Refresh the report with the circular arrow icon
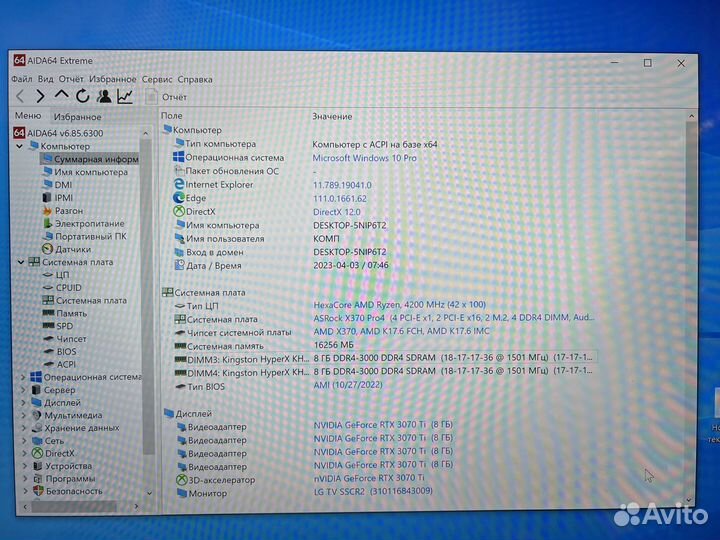The width and height of the screenshot is (720, 540). [83, 96]
